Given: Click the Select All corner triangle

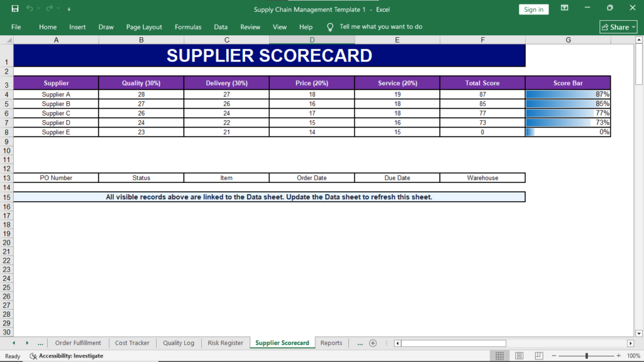Looking at the screenshot, I should pyautogui.click(x=7, y=40).
